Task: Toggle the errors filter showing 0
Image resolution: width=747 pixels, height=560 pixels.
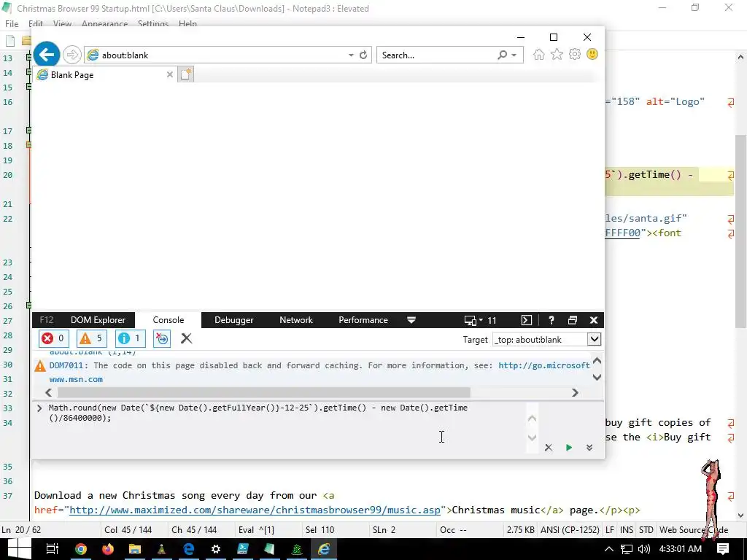Action: (53, 338)
